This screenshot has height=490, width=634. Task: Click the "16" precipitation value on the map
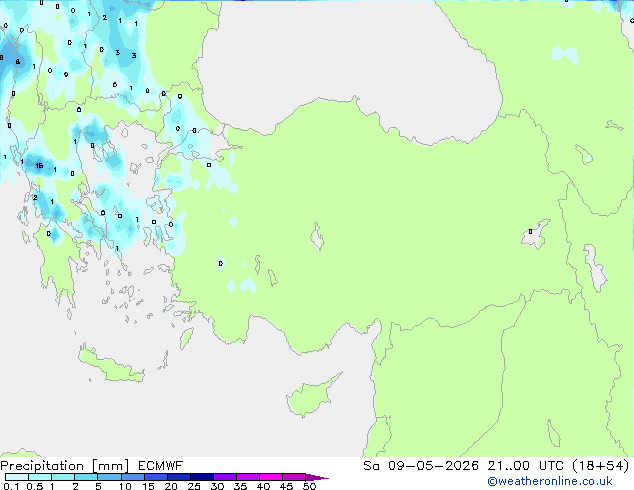39,165
